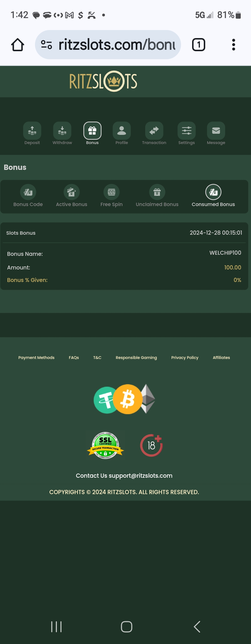Click the ritzslots.com address bar

click(108, 45)
